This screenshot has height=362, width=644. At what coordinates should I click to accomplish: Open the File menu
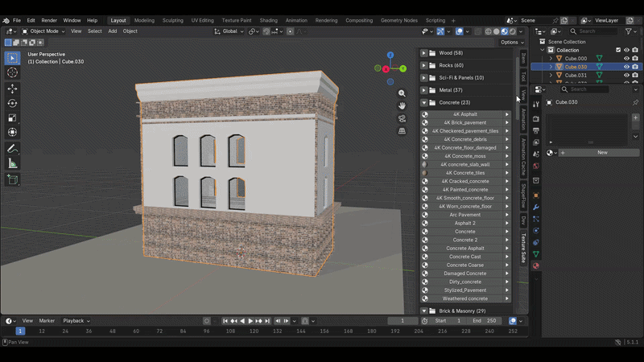tap(17, 21)
